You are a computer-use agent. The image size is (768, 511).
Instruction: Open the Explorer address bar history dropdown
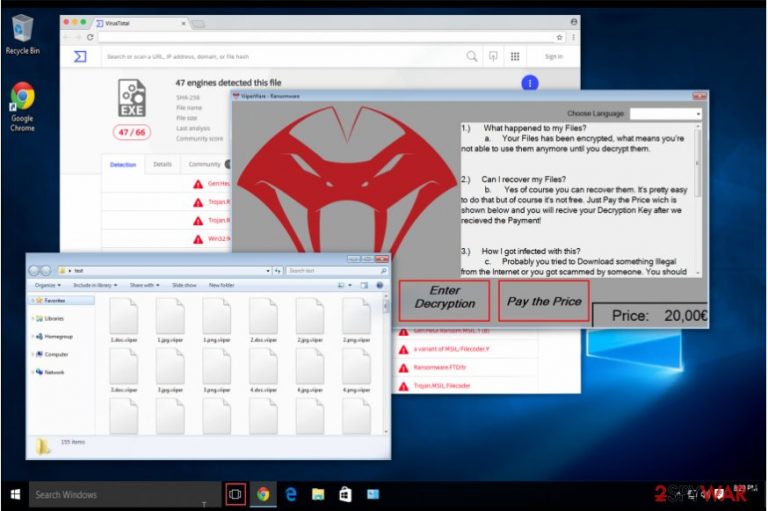pyautogui.click(x=268, y=270)
